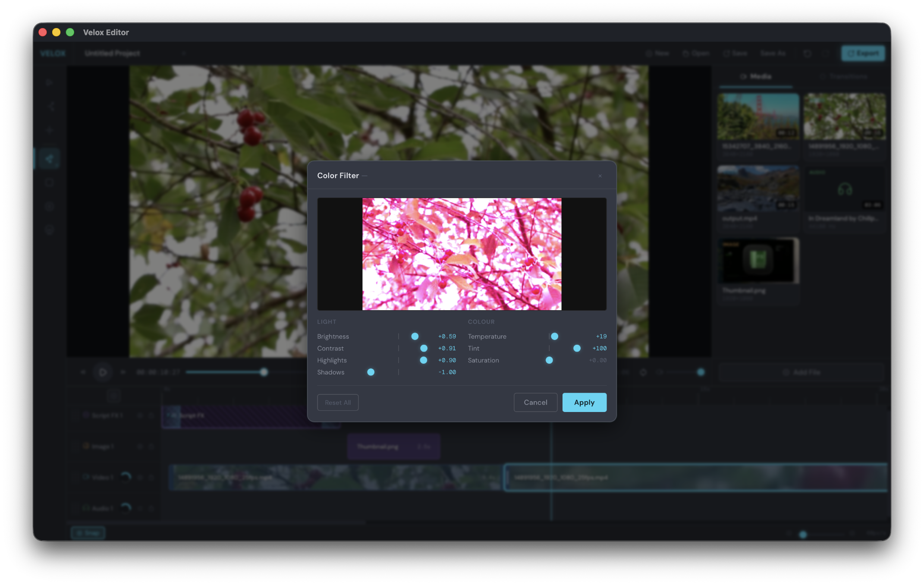The width and height of the screenshot is (924, 585).
Task: Click the highlighted sidebar tool icon
Action: (49, 159)
